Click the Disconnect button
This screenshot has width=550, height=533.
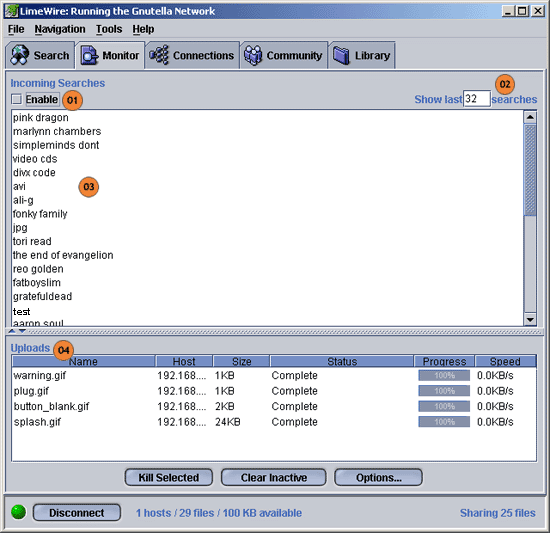click(x=77, y=513)
